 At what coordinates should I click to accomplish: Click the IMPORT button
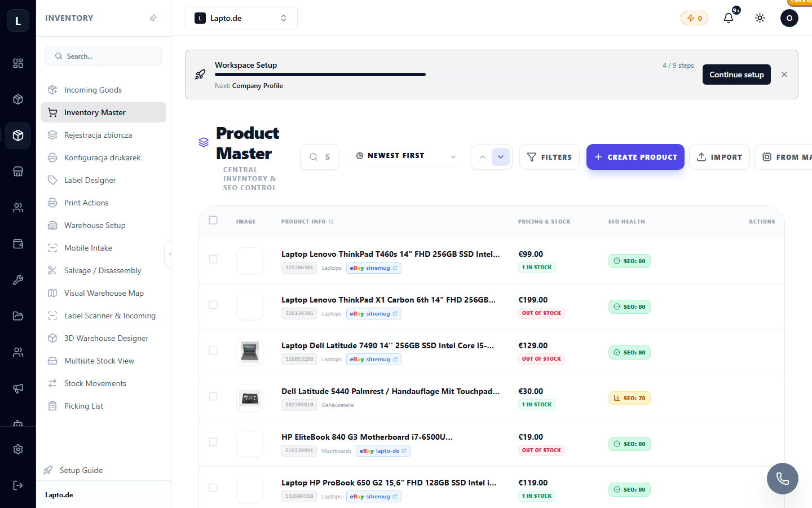point(720,157)
